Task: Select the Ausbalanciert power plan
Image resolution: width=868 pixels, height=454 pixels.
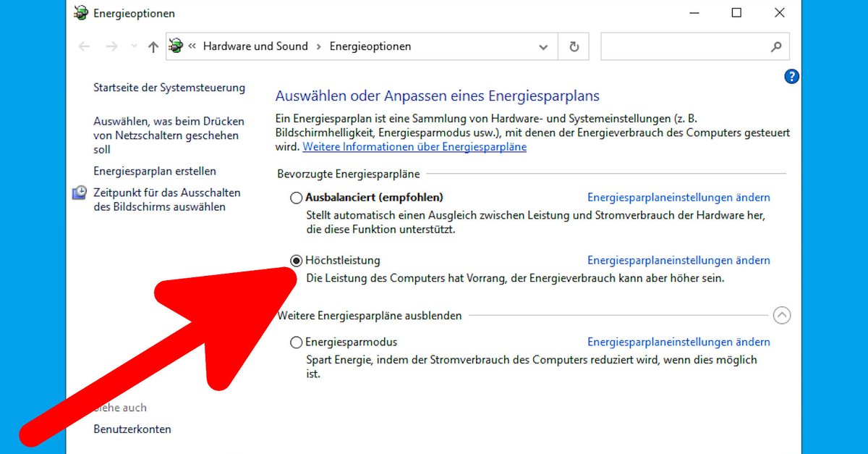Action: point(296,197)
